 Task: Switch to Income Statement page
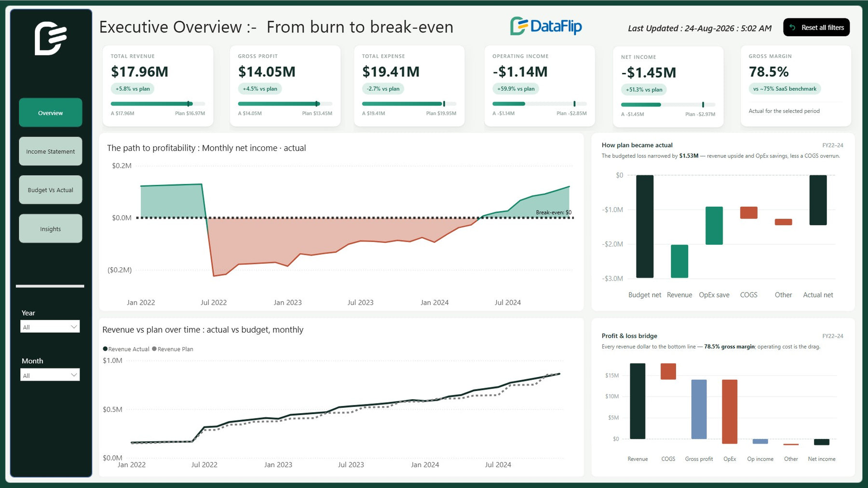[51, 152]
